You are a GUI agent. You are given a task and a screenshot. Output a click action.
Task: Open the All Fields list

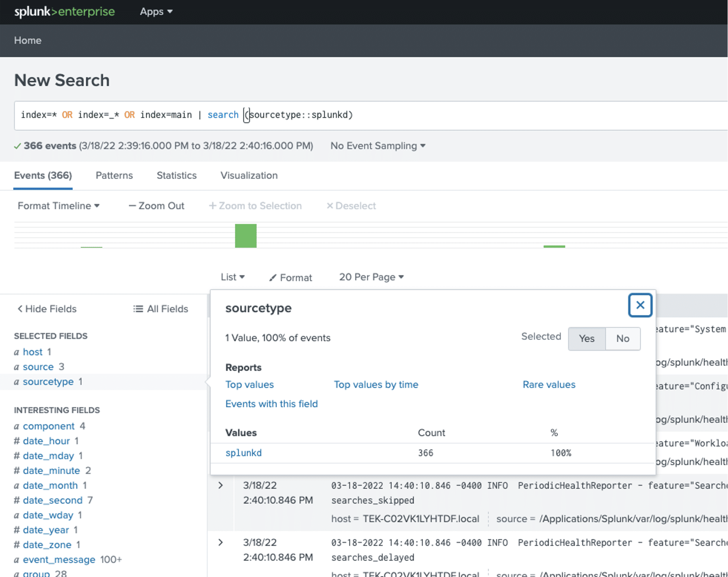pyautogui.click(x=161, y=309)
